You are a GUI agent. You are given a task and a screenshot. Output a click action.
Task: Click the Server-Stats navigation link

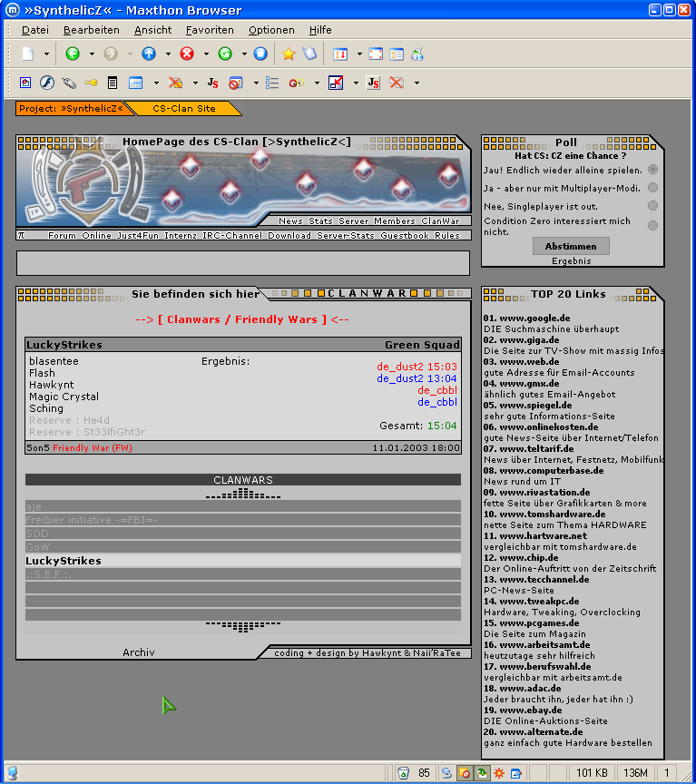(x=346, y=236)
